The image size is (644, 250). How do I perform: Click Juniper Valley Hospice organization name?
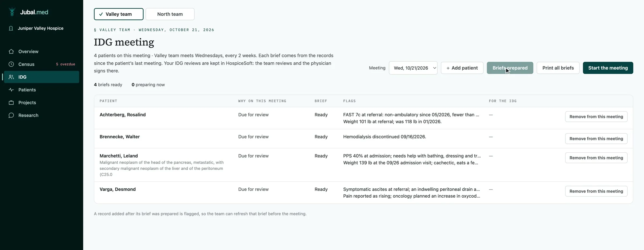(41, 28)
